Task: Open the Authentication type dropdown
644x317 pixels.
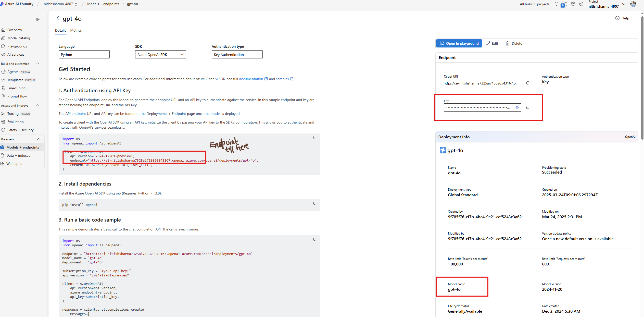Action: coord(237,54)
